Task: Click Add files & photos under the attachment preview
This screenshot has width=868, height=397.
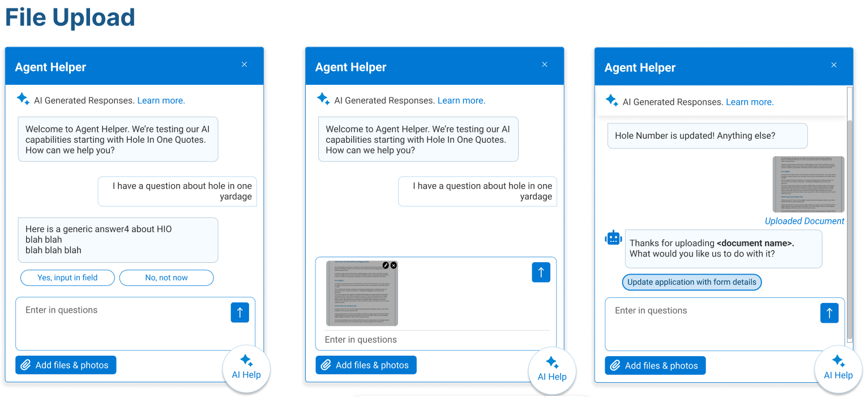Action: coord(366,365)
